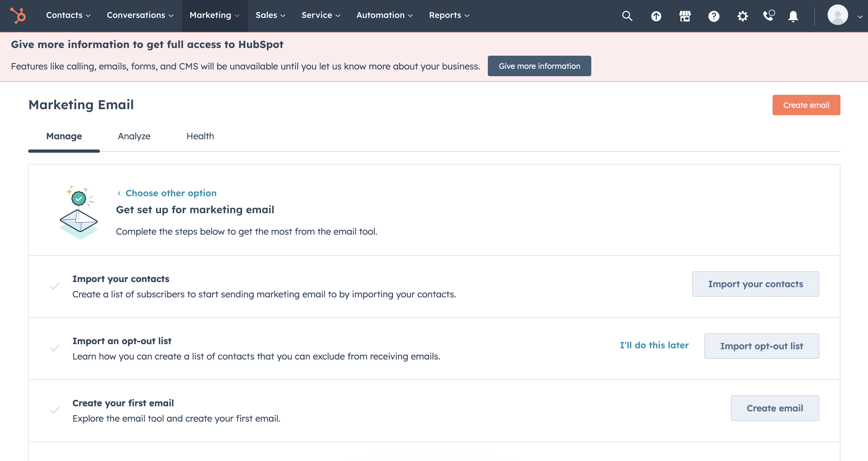Click the I'll do this later link
The image size is (868, 461).
654,345
